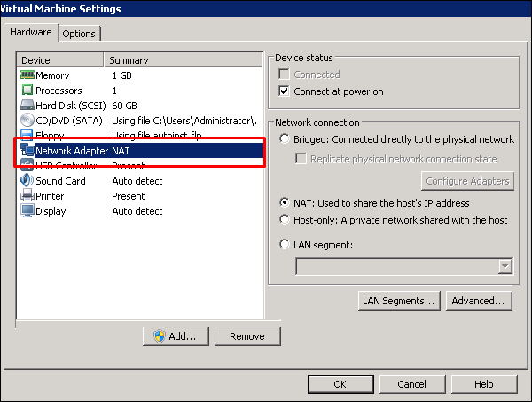This screenshot has width=532, height=402.
Task: Open the Advanced... network settings
Action: tap(479, 301)
